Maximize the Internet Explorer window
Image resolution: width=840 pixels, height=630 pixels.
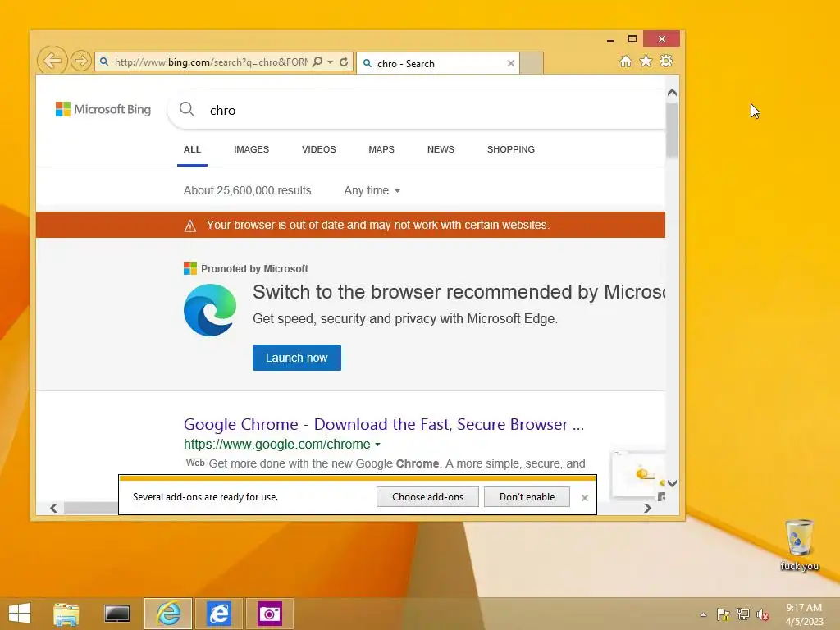click(x=632, y=39)
